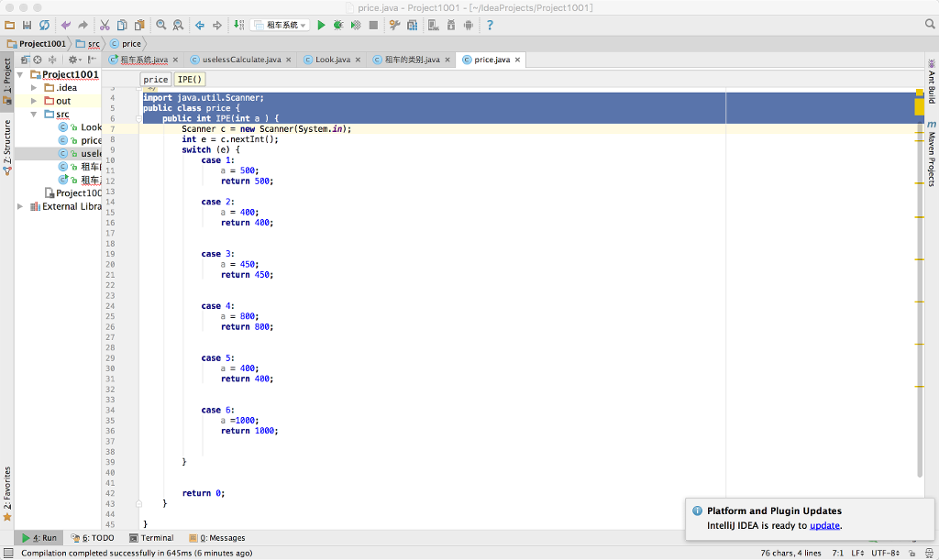The width and height of the screenshot is (939, 560).
Task: Start the Debug session
Action: click(x=337, y=25)
